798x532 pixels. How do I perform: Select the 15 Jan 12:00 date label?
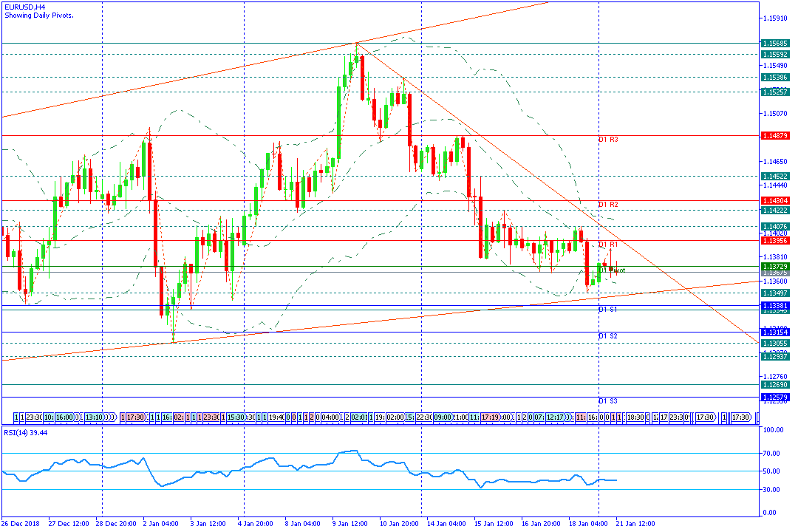(x=492, y=523)
